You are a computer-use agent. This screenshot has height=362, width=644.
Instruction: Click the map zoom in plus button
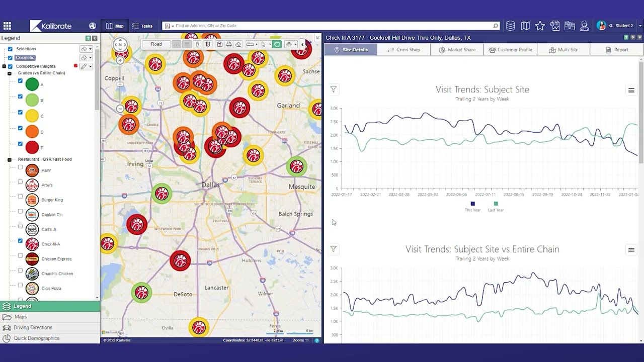tap(120, 60)
